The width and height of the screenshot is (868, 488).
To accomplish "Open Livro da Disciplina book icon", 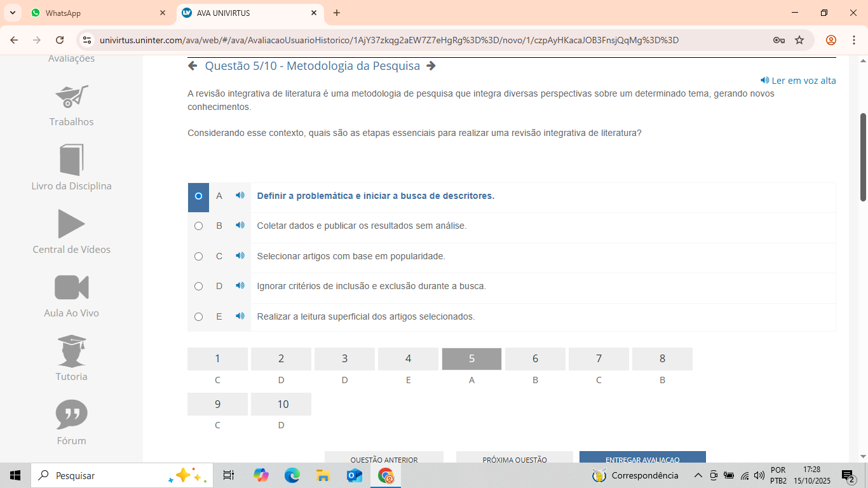I will 71,159.
